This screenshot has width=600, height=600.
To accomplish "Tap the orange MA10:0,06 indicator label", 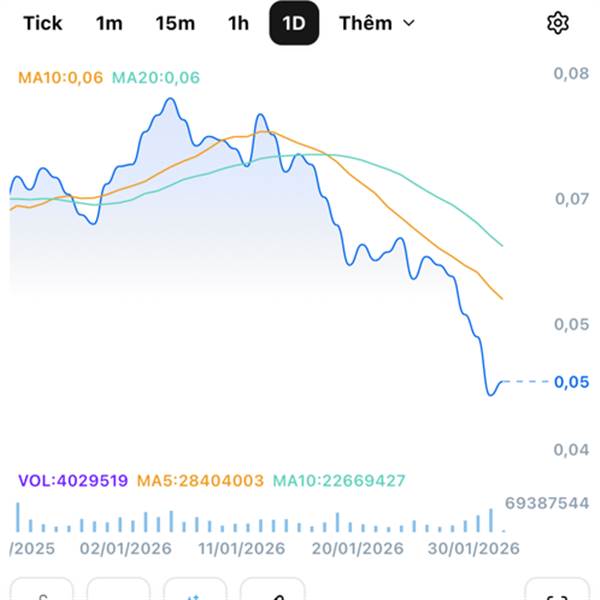I will [60, 77].
